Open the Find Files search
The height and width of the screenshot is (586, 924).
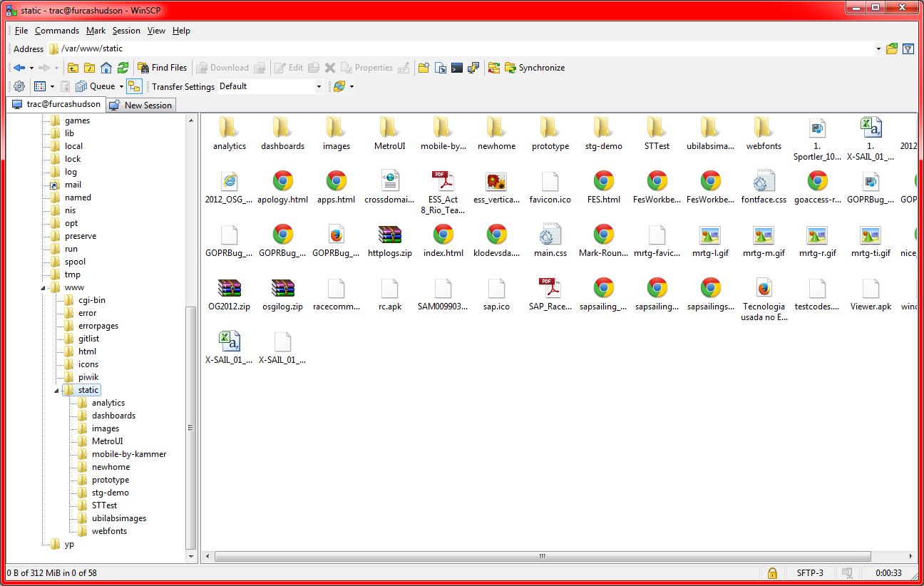(x=163, y=67)
